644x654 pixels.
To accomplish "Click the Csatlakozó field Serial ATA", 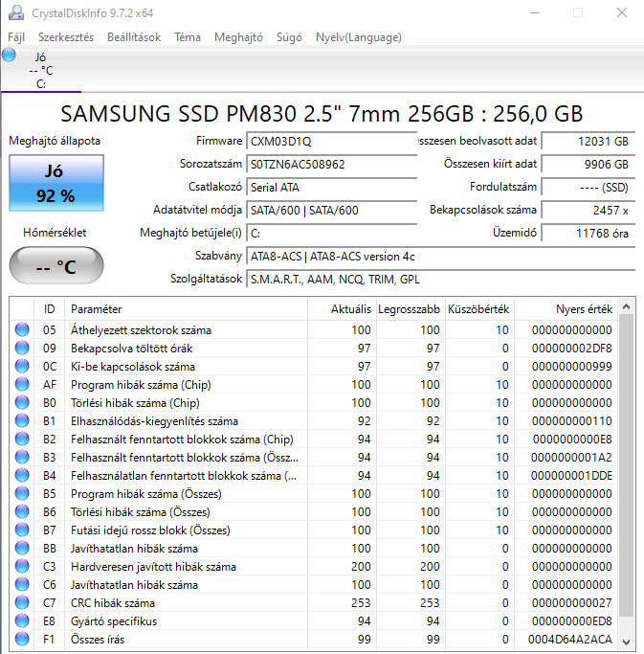I will (331, 188).
